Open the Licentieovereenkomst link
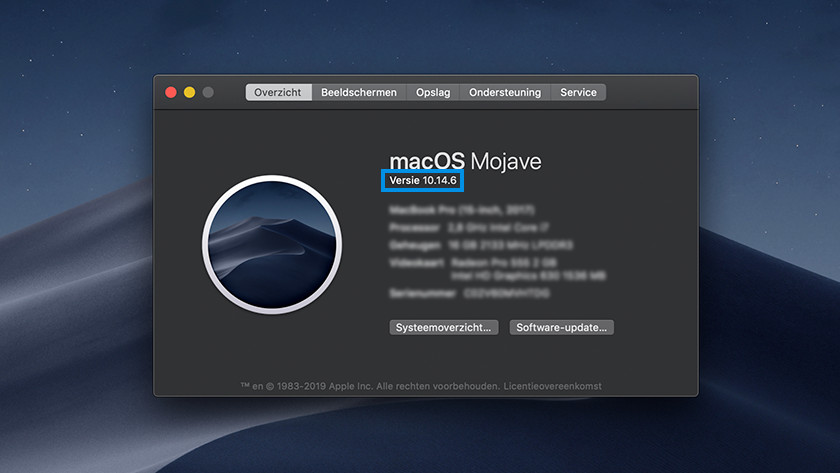 553,386
